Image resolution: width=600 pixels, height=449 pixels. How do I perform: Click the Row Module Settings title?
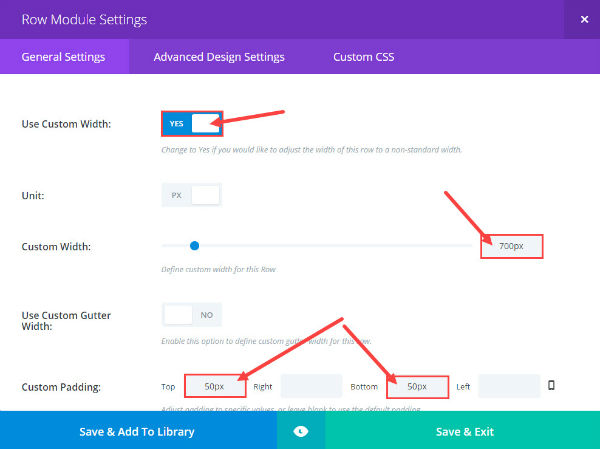click(x=84, y=20)
